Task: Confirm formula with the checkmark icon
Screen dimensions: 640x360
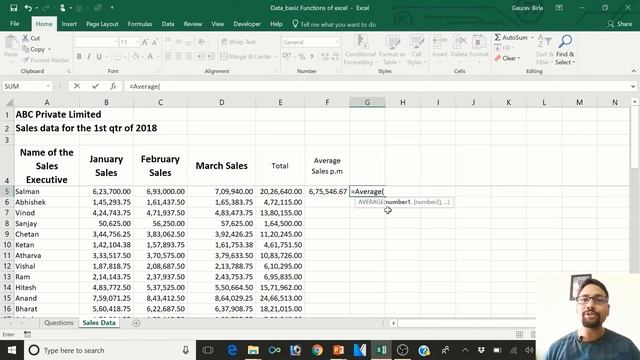Action: click(95, 86)
